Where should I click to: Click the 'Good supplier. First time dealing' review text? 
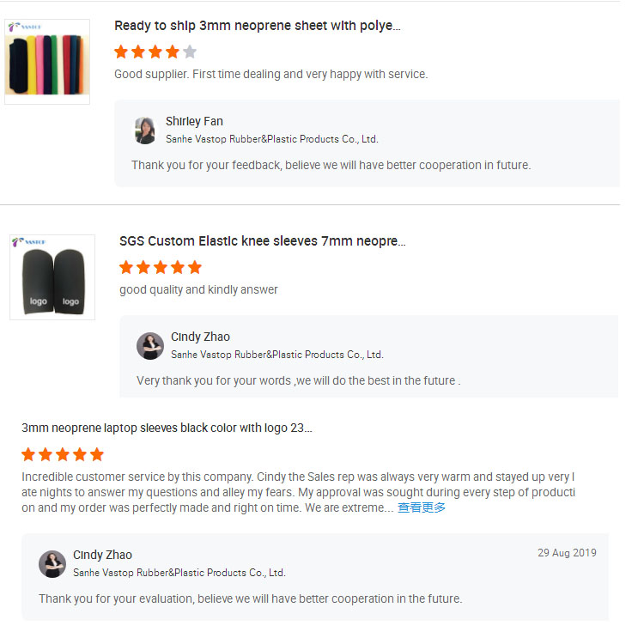point(270,74)
